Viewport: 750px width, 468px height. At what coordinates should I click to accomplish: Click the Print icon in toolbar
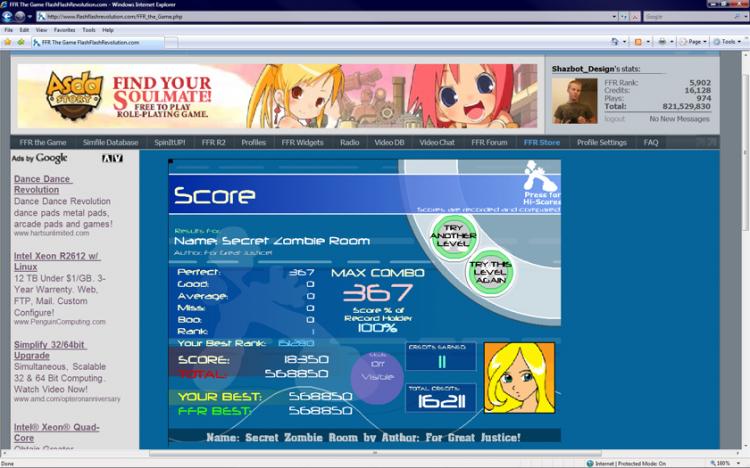[662, 42]
